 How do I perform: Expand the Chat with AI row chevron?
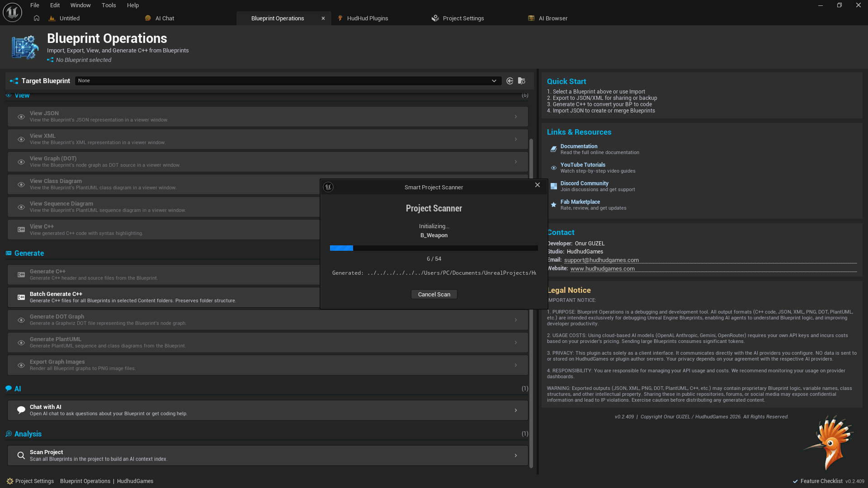pos(515,410)
